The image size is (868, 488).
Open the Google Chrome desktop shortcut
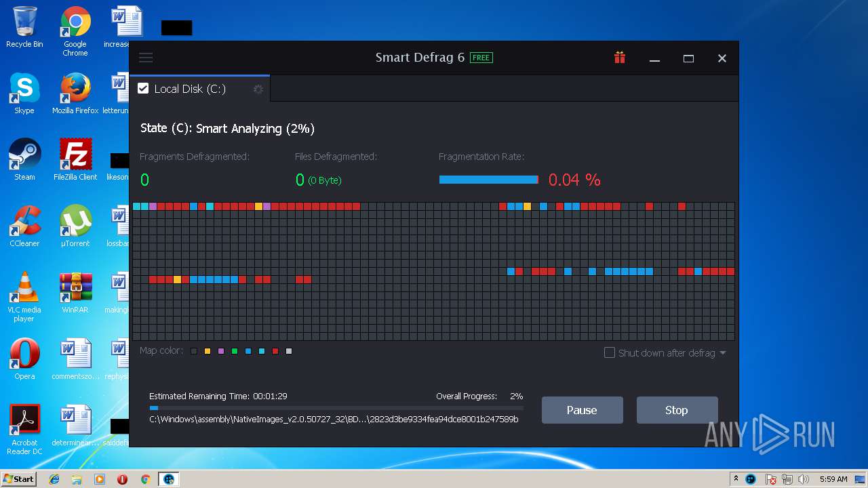(75, 32)
